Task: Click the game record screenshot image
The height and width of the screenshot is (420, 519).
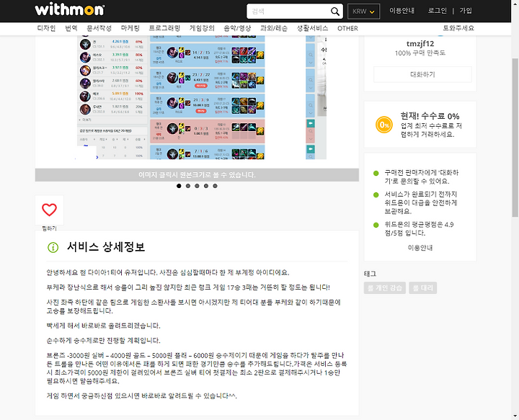Action: [202, 97]
